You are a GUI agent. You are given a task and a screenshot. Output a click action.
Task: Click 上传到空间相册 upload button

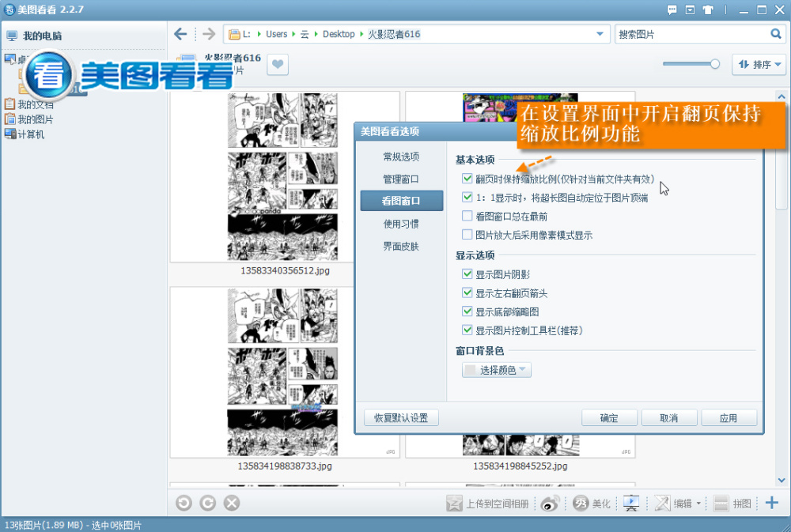(x=487, y=504)
